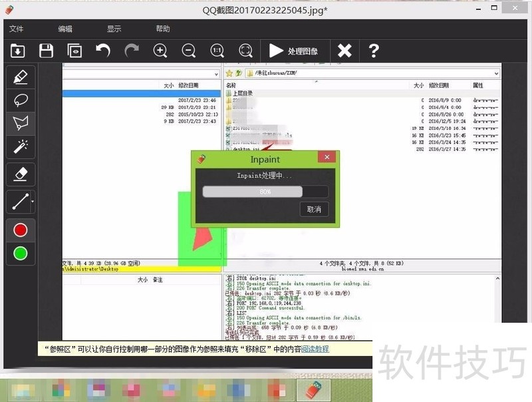Open an image file with the load icon
Screen dimensions: 532x402
(18, 51)
